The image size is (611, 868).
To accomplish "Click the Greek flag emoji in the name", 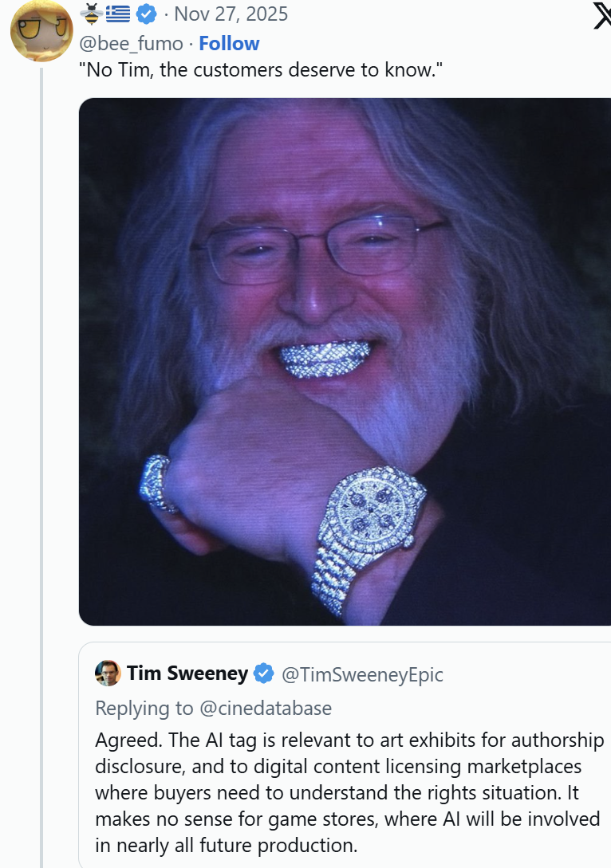I will point(117,14).
